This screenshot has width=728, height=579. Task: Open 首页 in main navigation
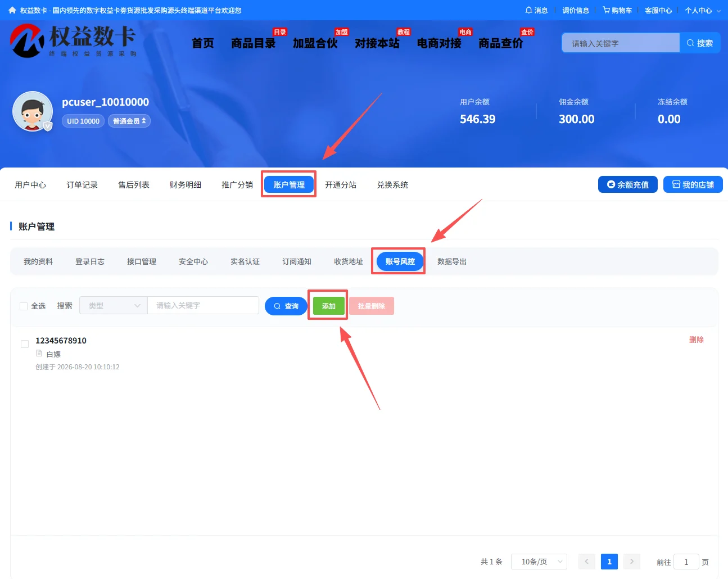(x=203, y=43)
